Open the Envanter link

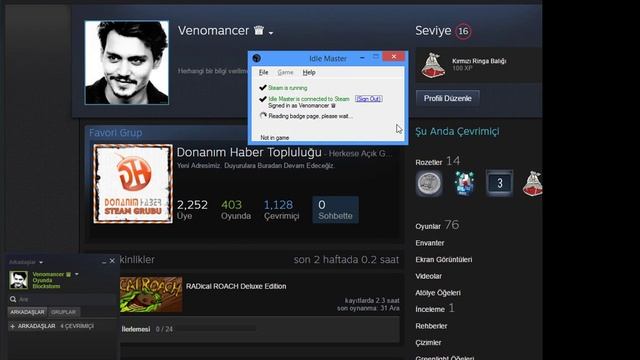430,243
